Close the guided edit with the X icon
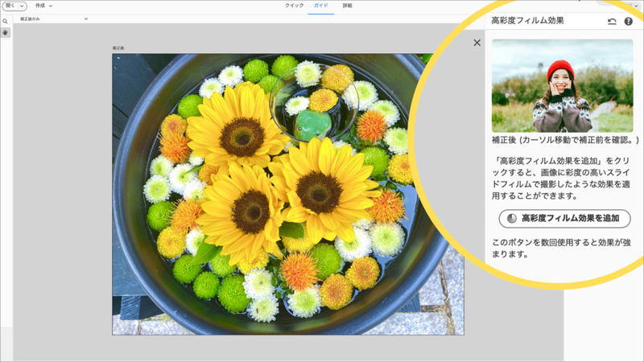This screenshot has height=362, width=644. coord(477,43)
